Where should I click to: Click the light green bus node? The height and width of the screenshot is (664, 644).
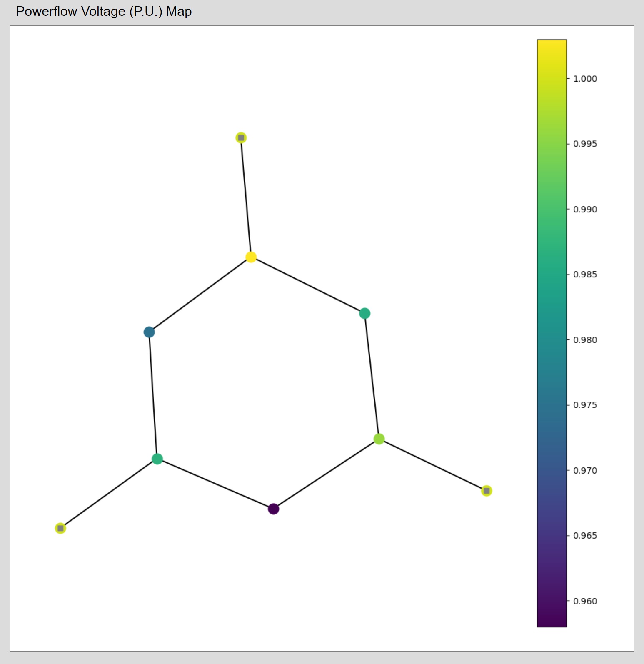pos(379,439)
